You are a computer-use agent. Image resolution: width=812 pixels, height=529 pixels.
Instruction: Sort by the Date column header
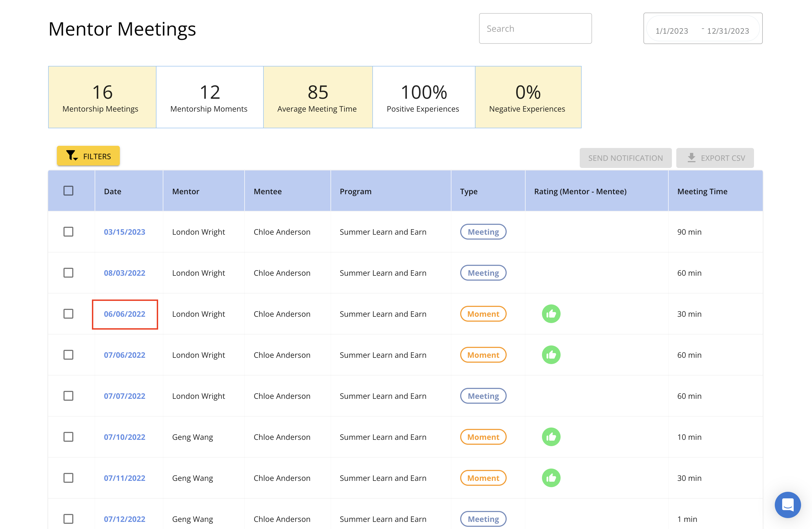coord(113,191)
